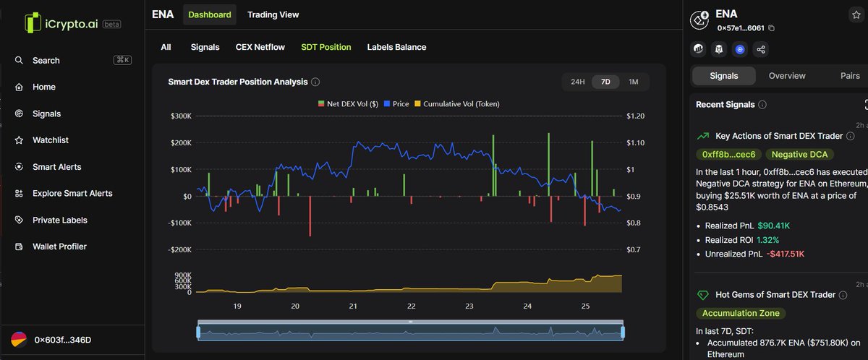Select the Signals tab in right panel
The height and width of the screenshot is (360, 868).
click(724, 76)
